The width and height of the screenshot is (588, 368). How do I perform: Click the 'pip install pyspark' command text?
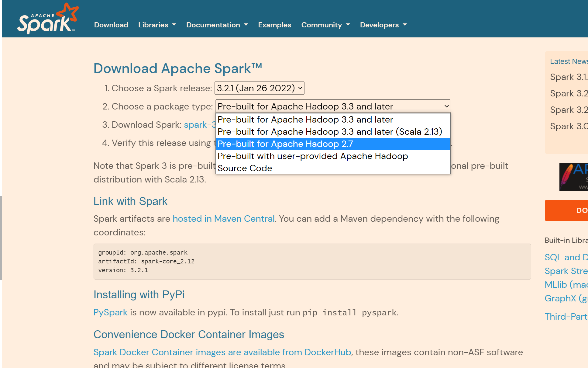click(x=350, y=313)
